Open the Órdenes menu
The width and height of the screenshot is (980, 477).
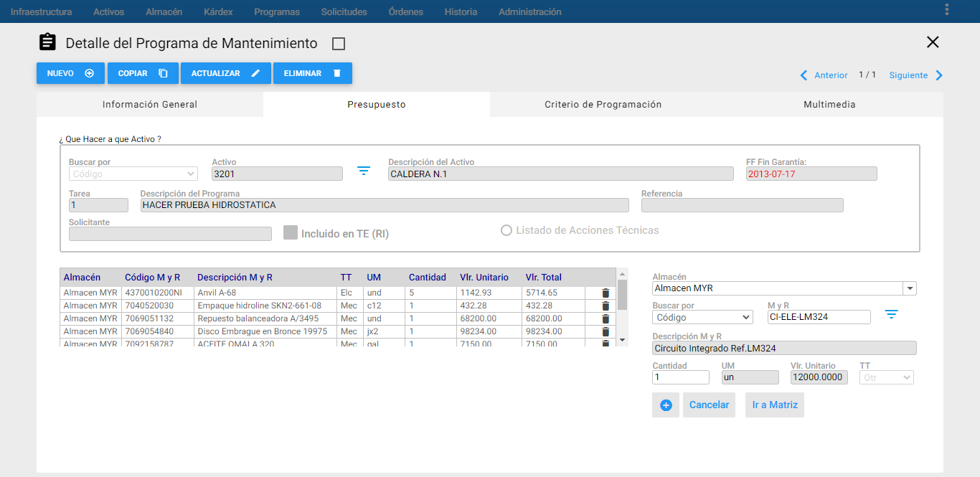405,11
